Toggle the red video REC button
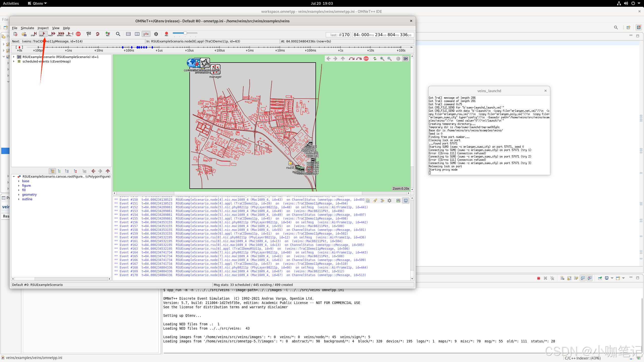The width and height of the screenshot is (644, 362). coord(166,34)
